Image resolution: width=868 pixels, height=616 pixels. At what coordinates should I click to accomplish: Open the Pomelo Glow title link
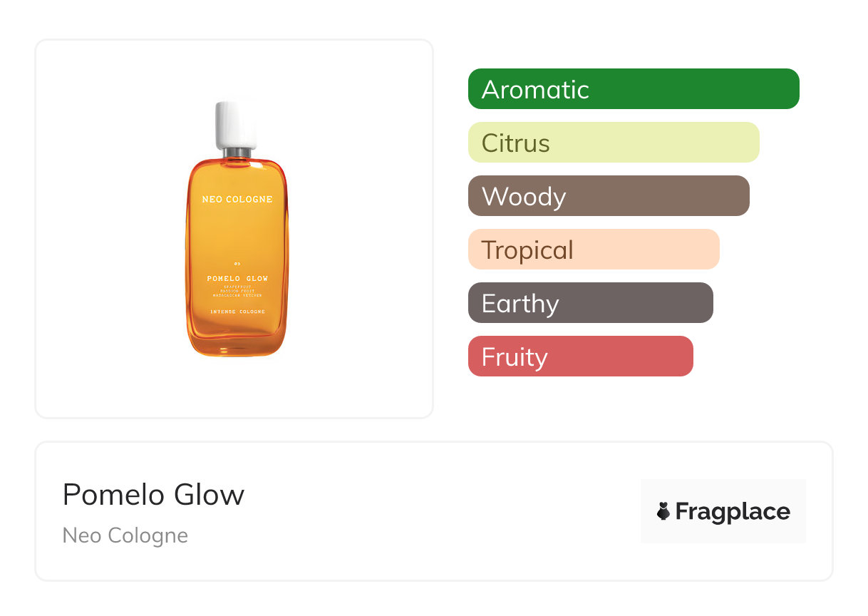click(153, 495)
